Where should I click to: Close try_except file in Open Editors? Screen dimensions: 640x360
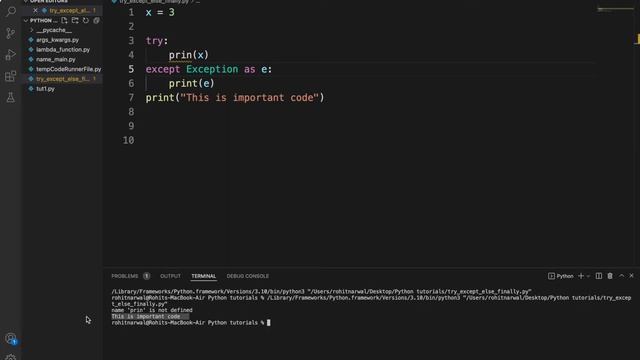point(35,11)
